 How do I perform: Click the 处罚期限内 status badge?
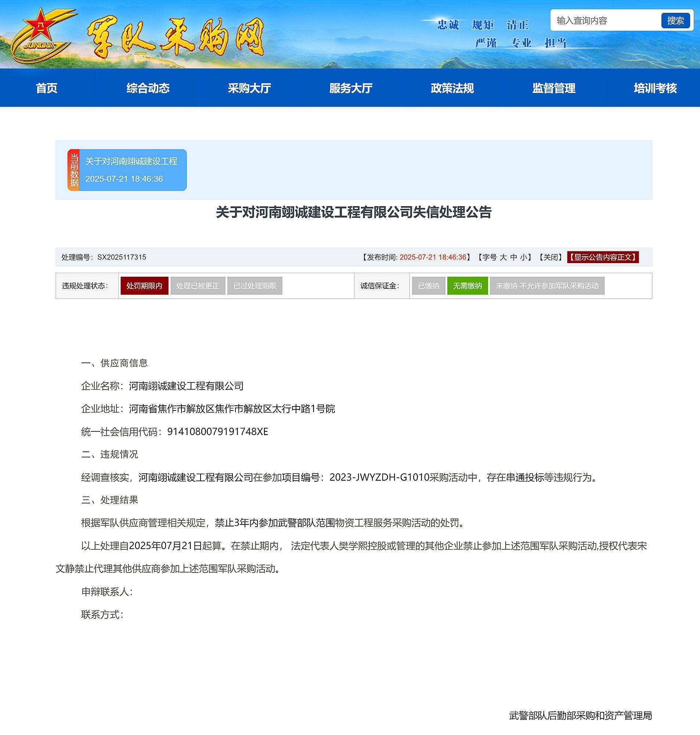pyautogui.click(x=144, y=286)
